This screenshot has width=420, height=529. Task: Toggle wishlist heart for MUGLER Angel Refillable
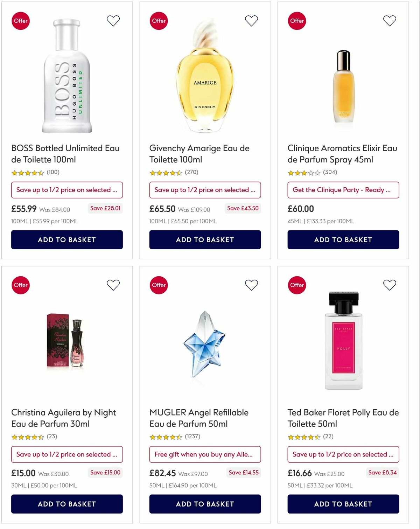click(251, 285)
